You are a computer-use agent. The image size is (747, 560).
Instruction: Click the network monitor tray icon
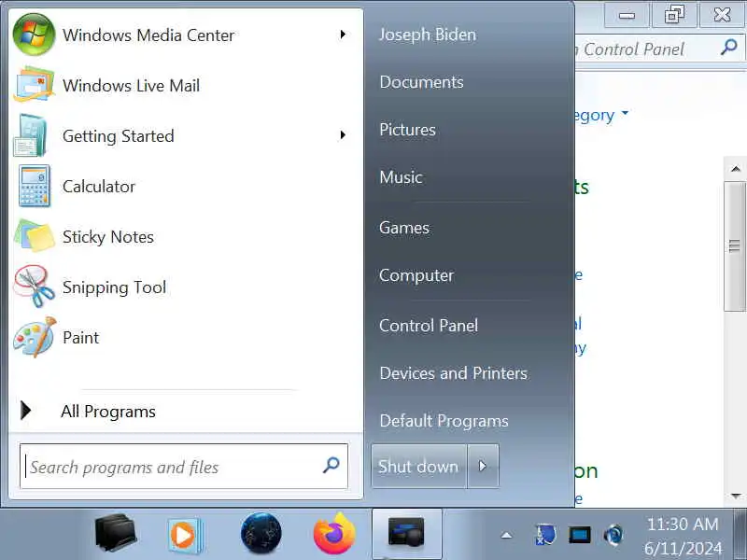579,535
